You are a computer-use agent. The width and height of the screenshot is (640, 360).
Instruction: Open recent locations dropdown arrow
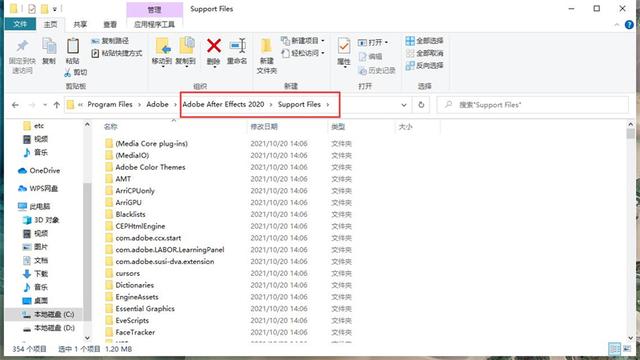pos(45,105)
